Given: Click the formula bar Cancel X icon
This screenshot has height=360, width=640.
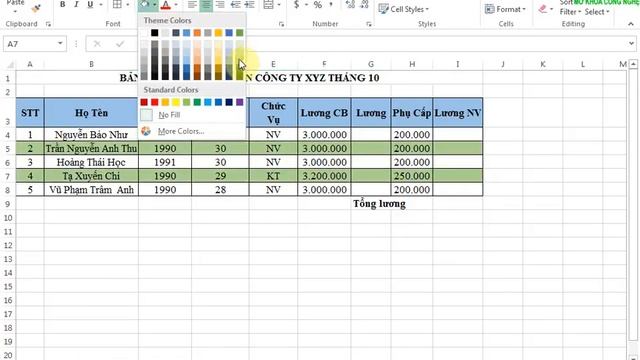Looking at the screenshot, I should pos(97,44).
